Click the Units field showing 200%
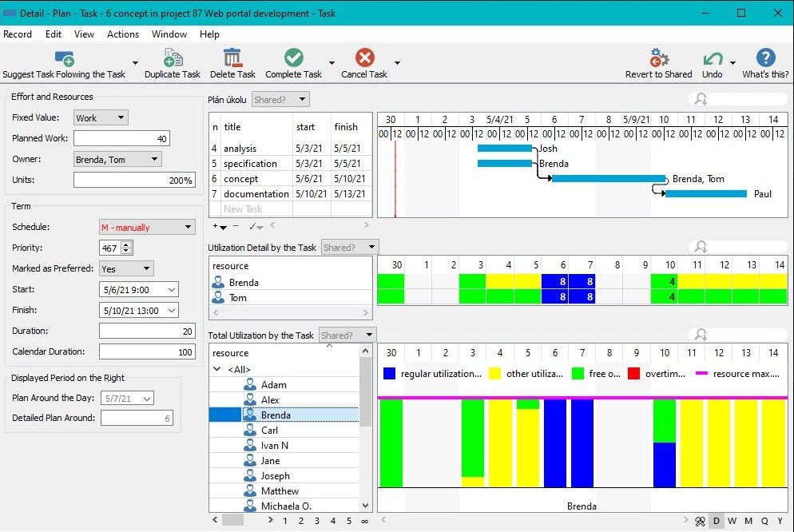 [134, 180]
